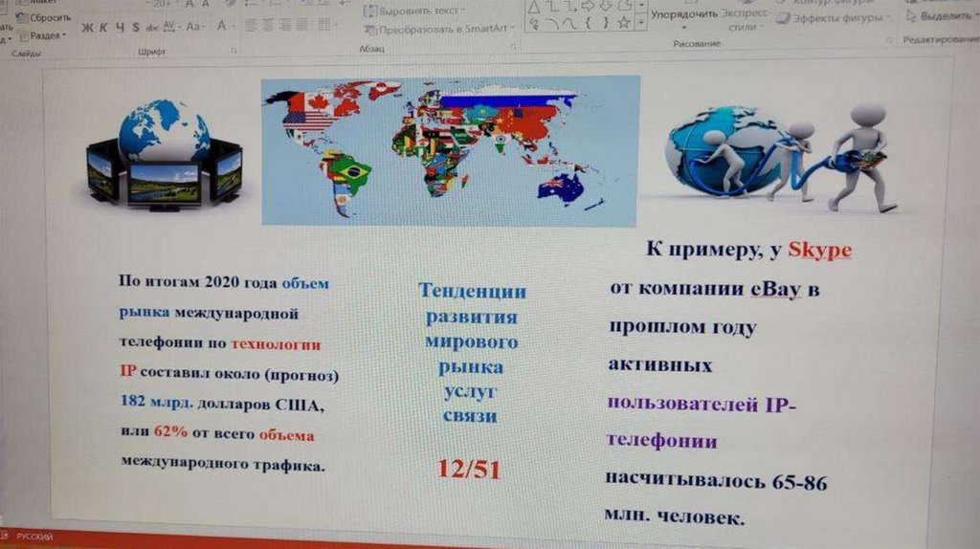
Task: Toggle strikethrough (abc) formatting
Action: (152, 28)
